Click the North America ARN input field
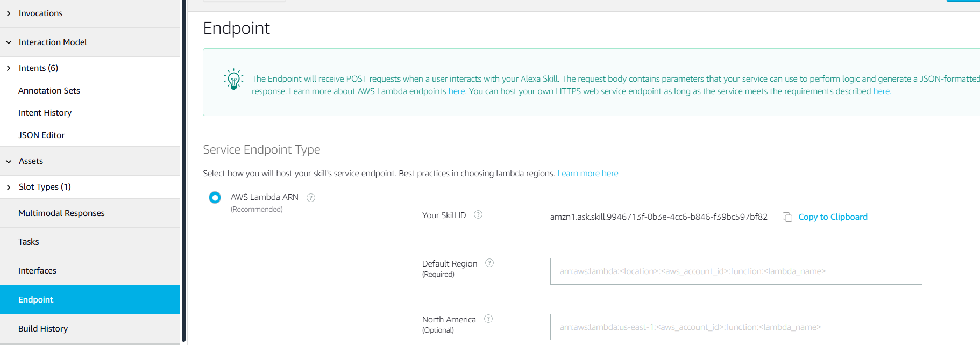This screenshot has height=345, width=980. click(736, 327)
